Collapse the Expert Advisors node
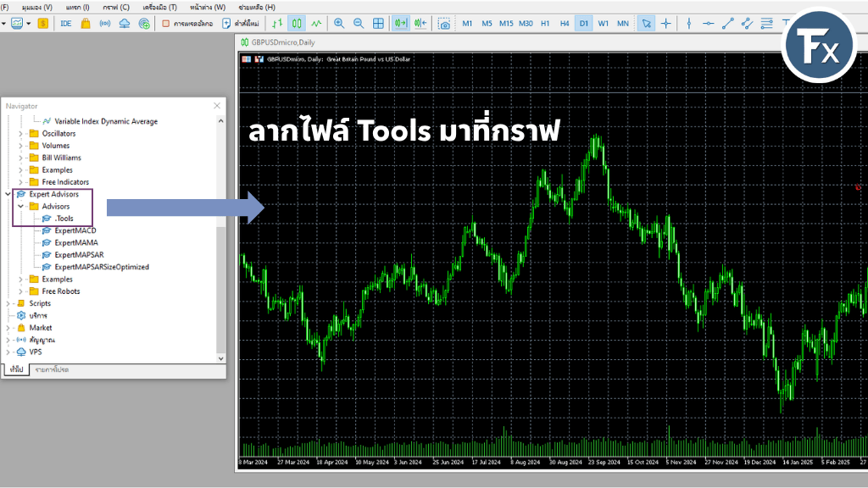 click(8, 194)
